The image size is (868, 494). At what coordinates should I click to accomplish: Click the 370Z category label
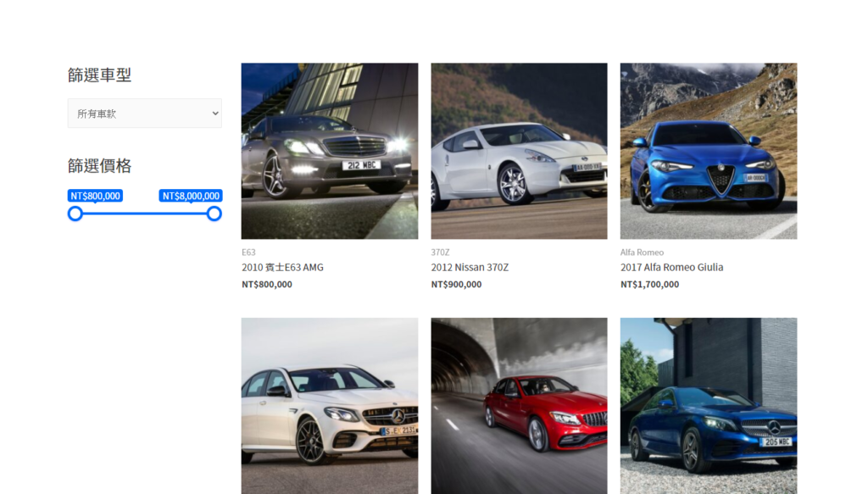(440, 253)
